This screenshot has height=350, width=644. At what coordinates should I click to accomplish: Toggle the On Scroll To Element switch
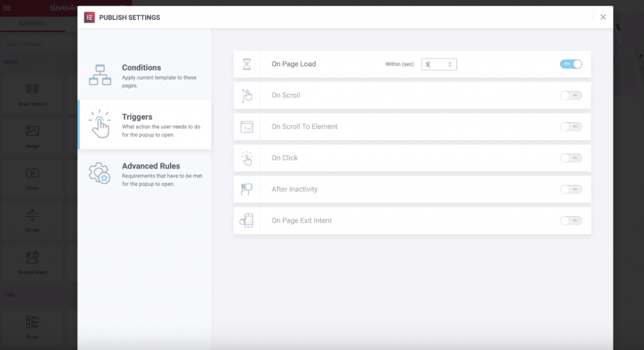pyautogui.click(x=570, y=127)
